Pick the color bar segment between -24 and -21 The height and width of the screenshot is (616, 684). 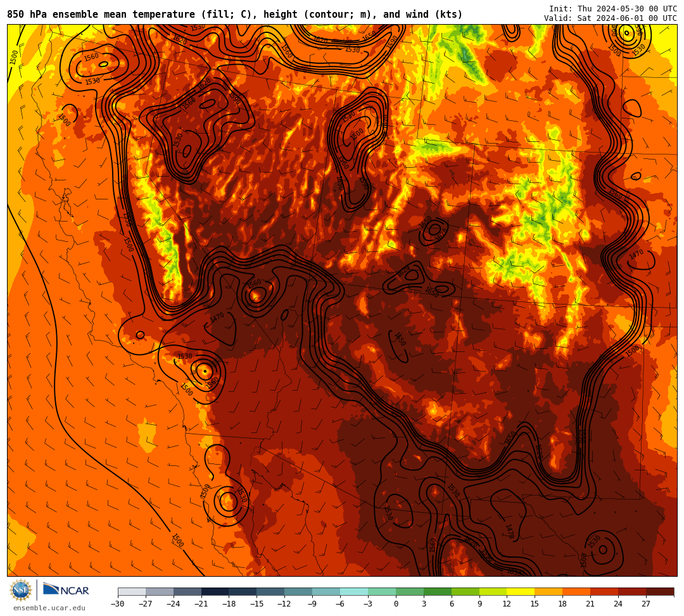187,591
